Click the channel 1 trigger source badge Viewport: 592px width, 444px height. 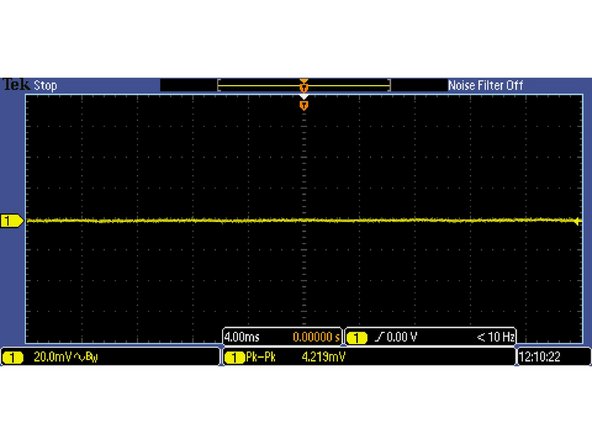pos(356,338)
